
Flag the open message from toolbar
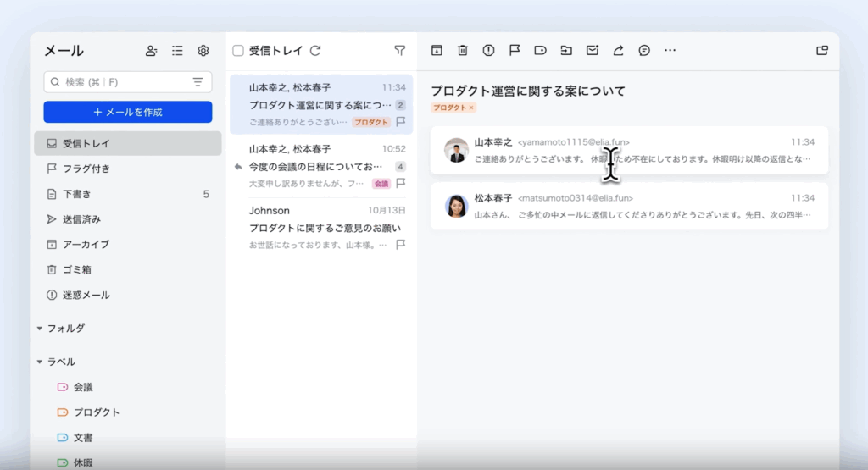coord(515,51)
